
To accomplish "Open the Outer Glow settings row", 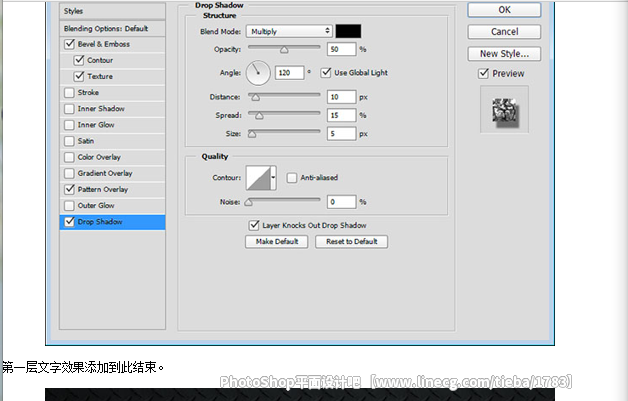I will [113, 206].
